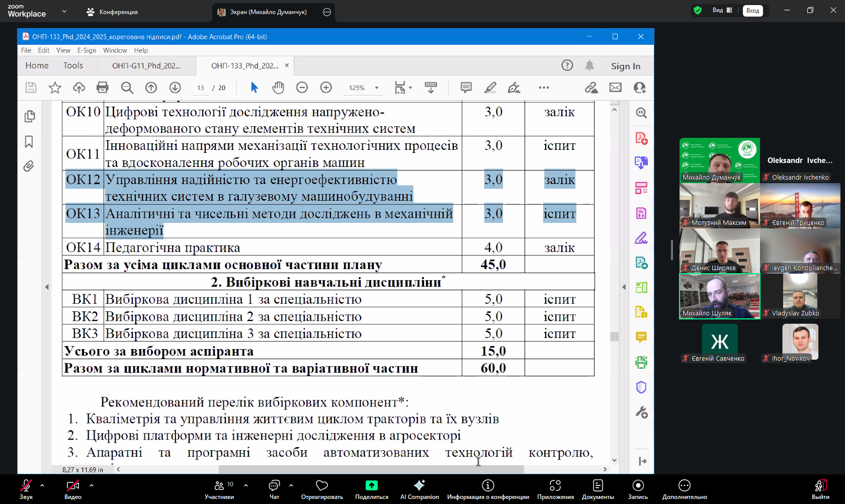Leave meeting with Выйти button
Image resolution: width=845 pixels, height=504 pixels.
click(820, 489)
